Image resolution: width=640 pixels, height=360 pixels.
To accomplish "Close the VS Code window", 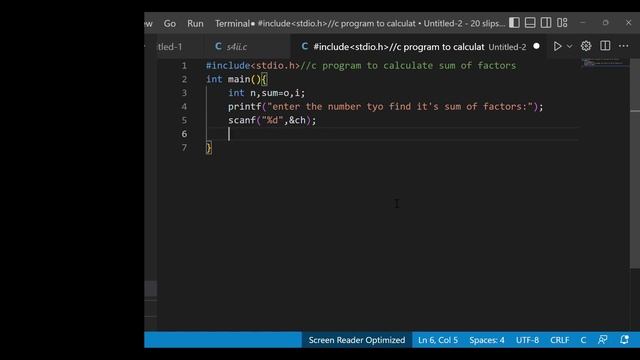I will 629,23.
